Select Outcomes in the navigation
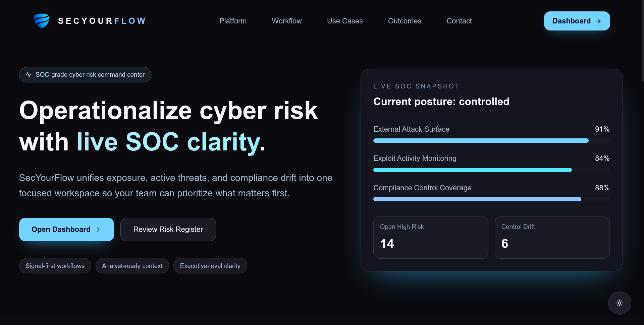The width and height of the screenshot is (644, 325). click(405, 21)
